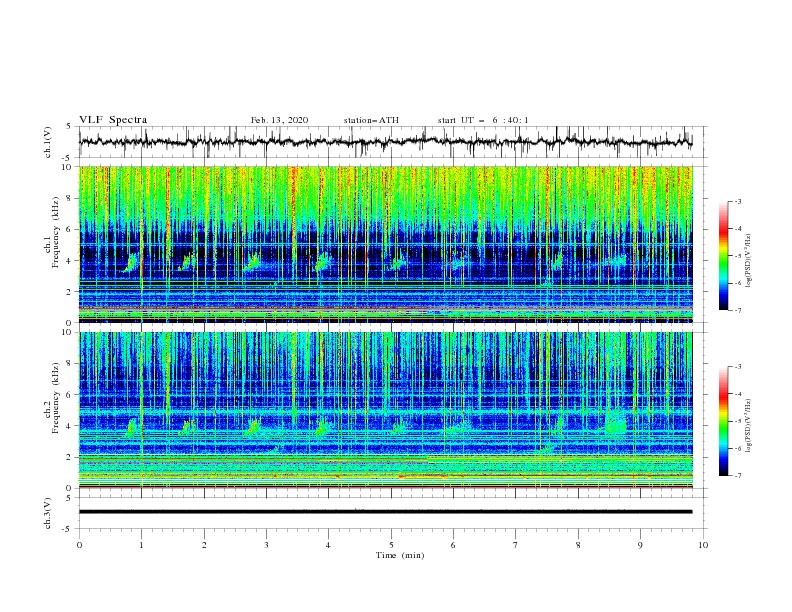Click time axis tick label "2"

(x=204, y=545)
